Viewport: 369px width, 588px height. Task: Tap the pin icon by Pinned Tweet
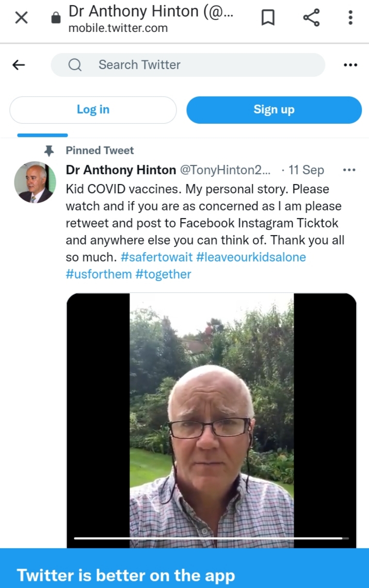coord(49,151)
